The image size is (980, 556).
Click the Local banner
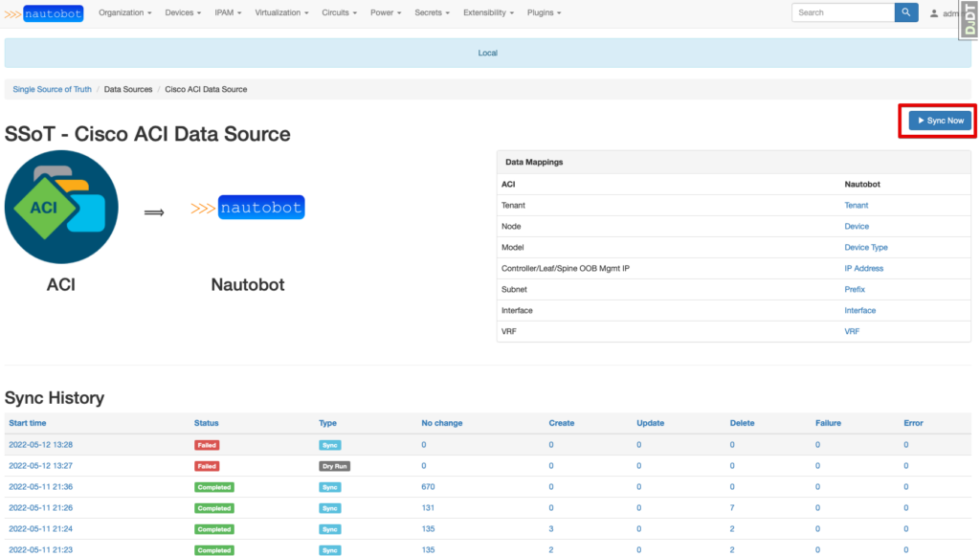tap(487, 53)
